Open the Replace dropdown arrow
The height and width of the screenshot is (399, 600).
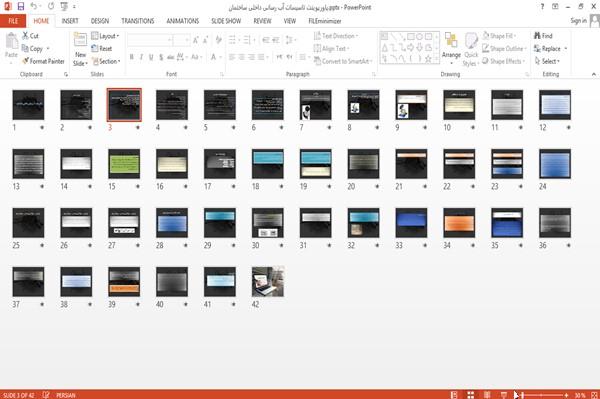[566, 49]
